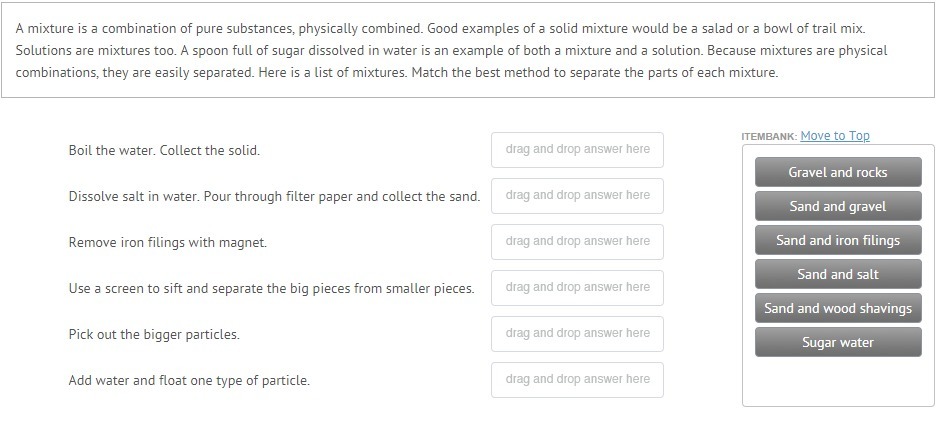
Task: Click the ITEMBANK label
Action: [x=769, y=136]
